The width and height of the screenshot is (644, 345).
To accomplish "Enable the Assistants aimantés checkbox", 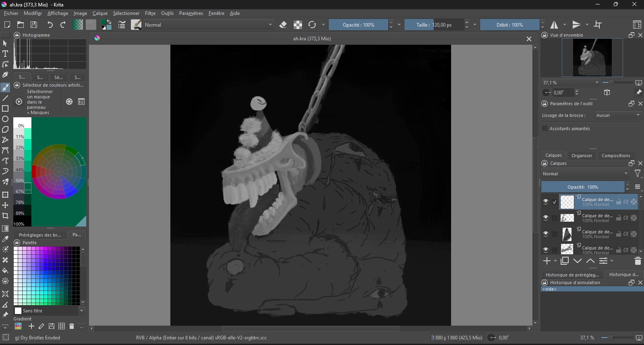I will [x=545, y=129].
